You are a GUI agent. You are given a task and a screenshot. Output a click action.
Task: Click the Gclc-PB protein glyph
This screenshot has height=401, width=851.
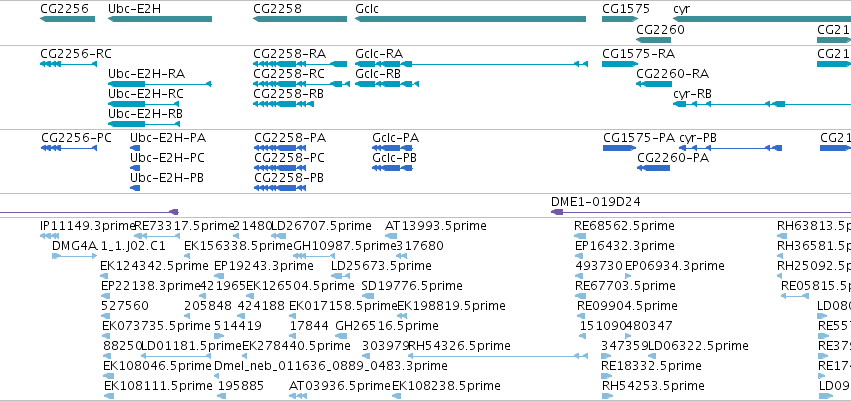point(392,168)
